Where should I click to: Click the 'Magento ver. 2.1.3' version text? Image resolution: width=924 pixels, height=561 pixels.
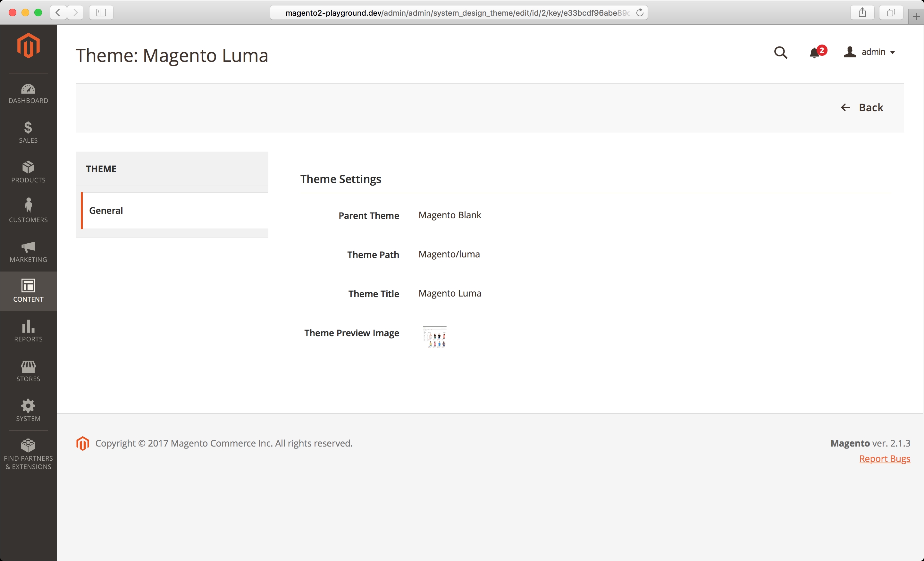pyautogui.click(x=870, y=443)
